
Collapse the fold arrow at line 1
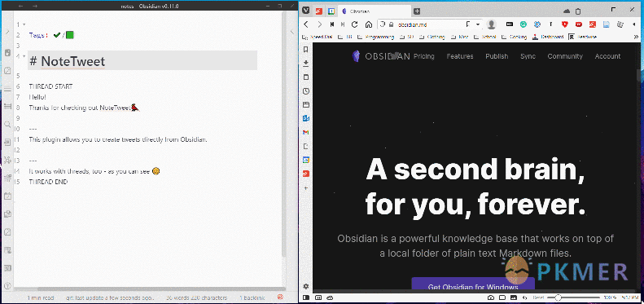point(24,24)
